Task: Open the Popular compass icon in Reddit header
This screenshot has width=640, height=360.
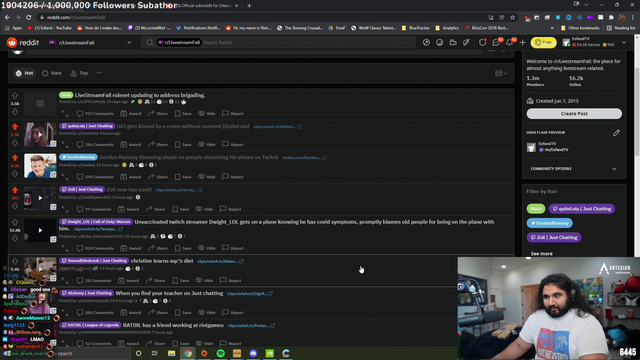Action: coord(426,42)
